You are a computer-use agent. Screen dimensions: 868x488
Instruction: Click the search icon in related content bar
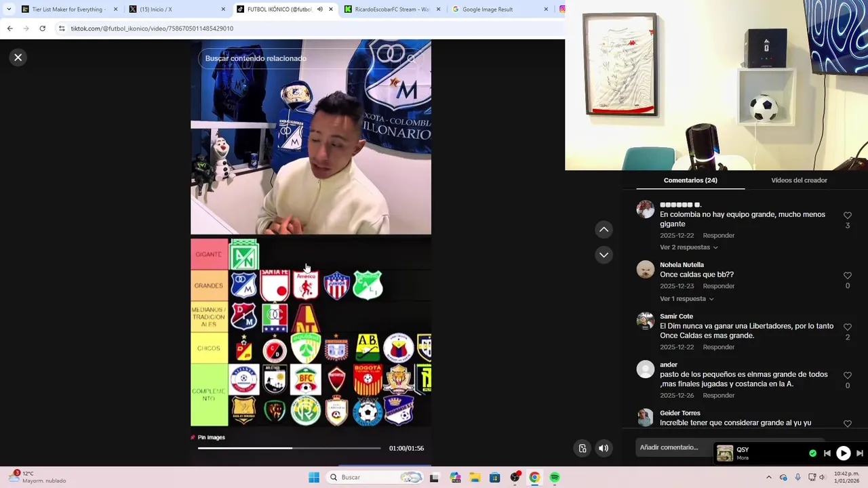(411, 58)
